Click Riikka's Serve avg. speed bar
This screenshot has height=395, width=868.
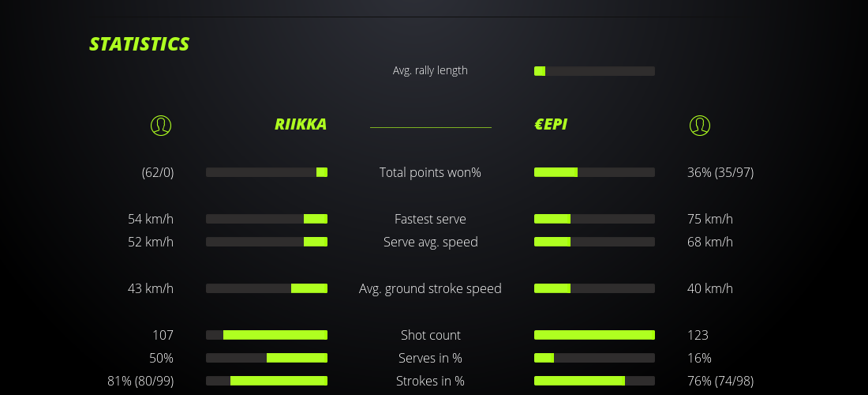[267, 242]
